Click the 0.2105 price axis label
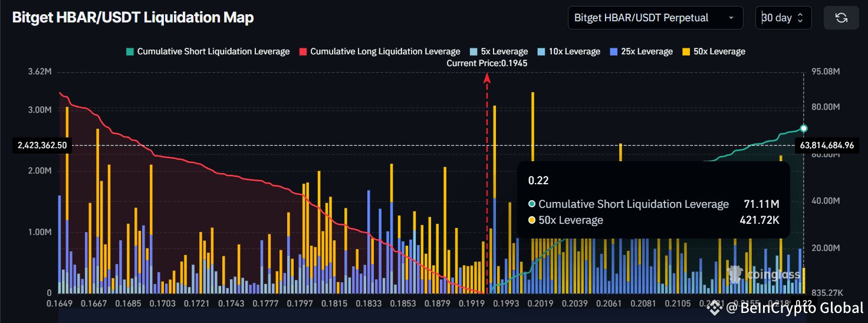The width and height of the screenshot is (868, 323). click(x=678, y=304)
